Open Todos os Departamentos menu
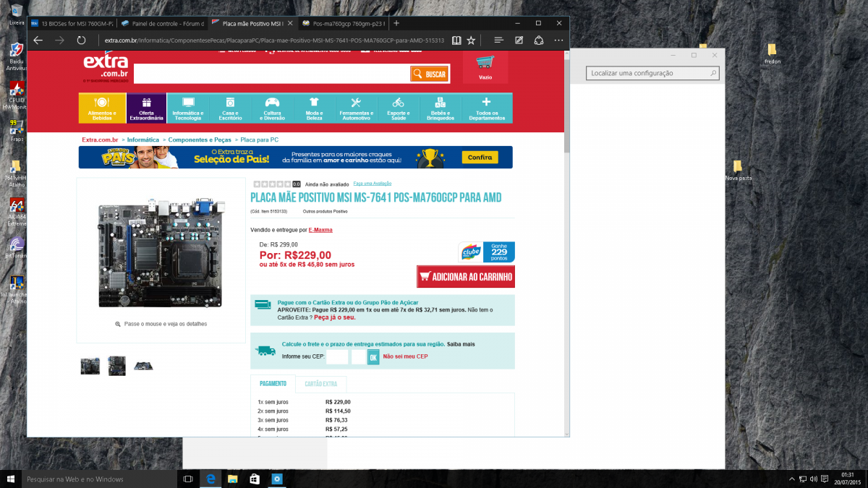Viewport: 868px width, 488px height. click(x=487, y=108)
